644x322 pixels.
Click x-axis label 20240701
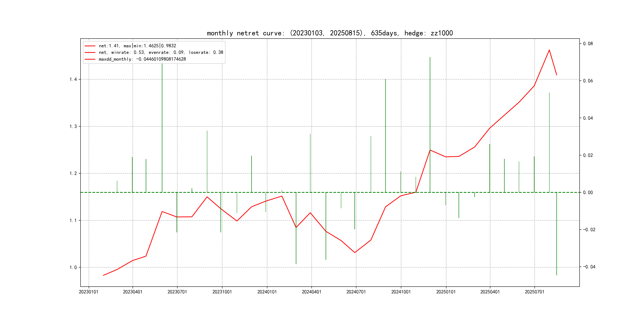coord(356,292)
